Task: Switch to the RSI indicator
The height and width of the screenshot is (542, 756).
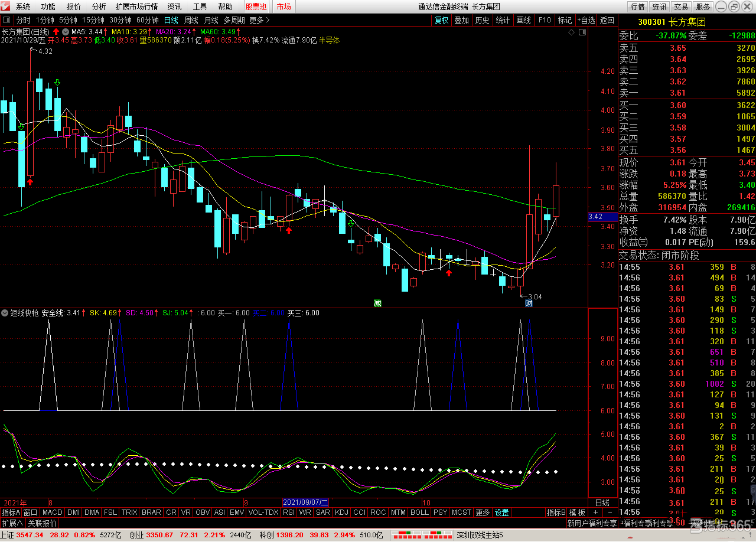Action: click(289, 512)
